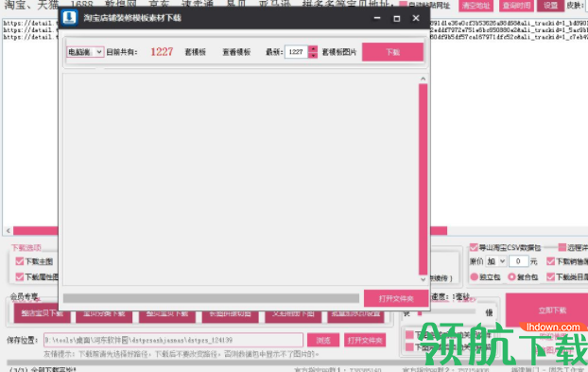Click the 清空地址 button
Viewport: 588px width, 372px height.
tap(476, 6)
